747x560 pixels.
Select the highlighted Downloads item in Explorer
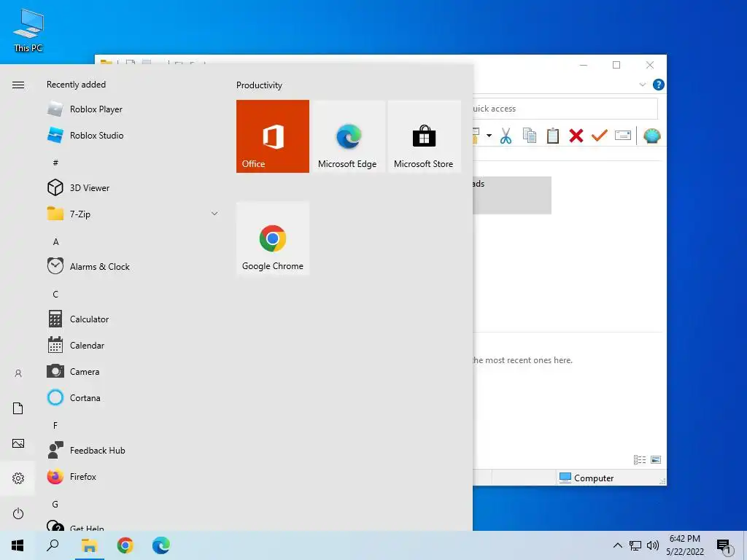click(x=512, y=195)
